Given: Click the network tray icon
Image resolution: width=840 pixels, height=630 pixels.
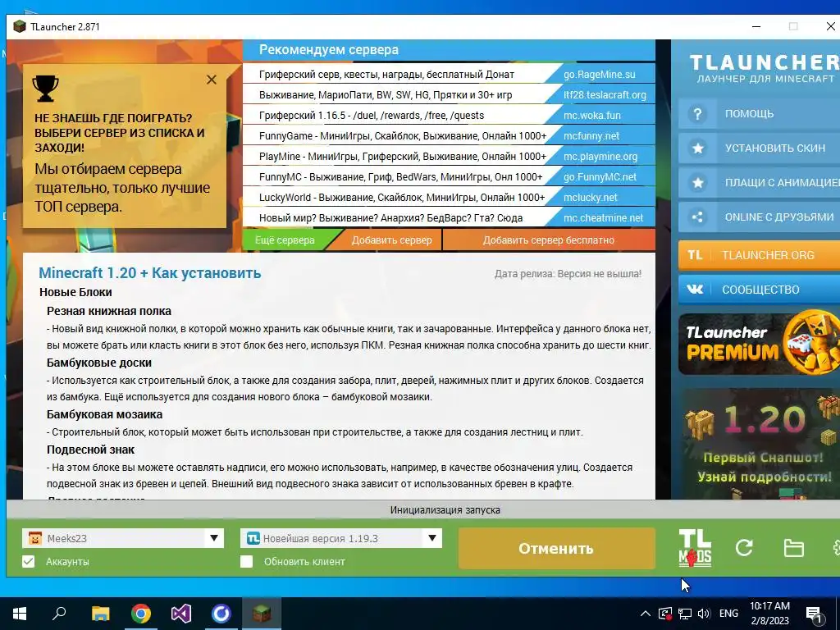Looking at the screenshot, I should pyautogui.click(x=685, y=614).
